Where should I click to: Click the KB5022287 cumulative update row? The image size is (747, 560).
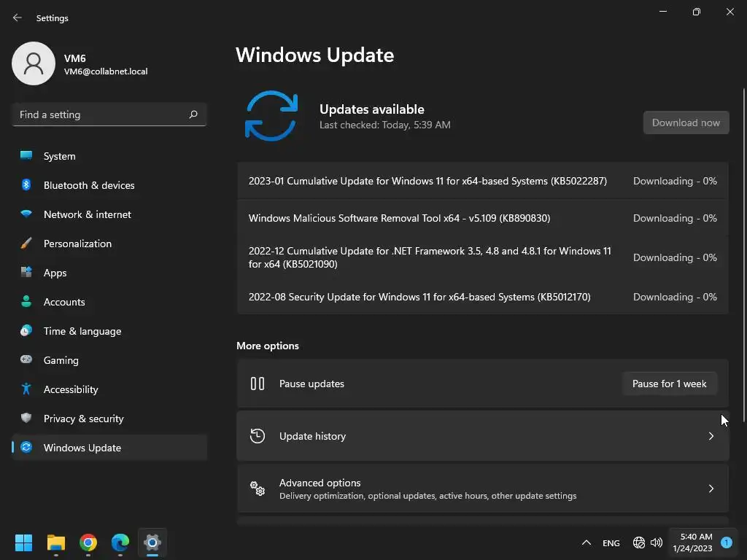(483, 181)
